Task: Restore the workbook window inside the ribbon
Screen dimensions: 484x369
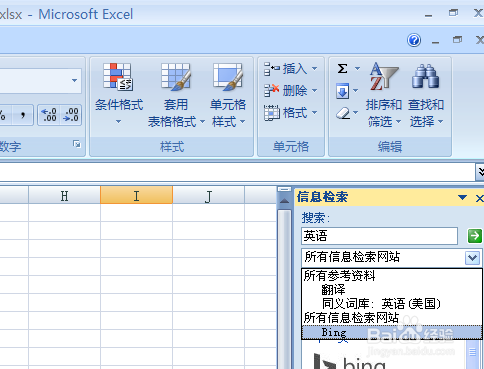Action: (x=457, y=40)
